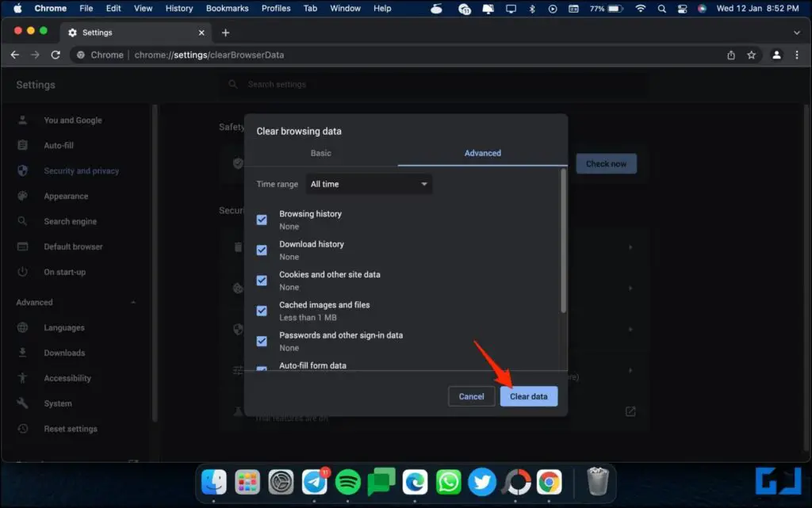Open the View menu
Screen dimensions: 812x508
(x=143, y=8)
